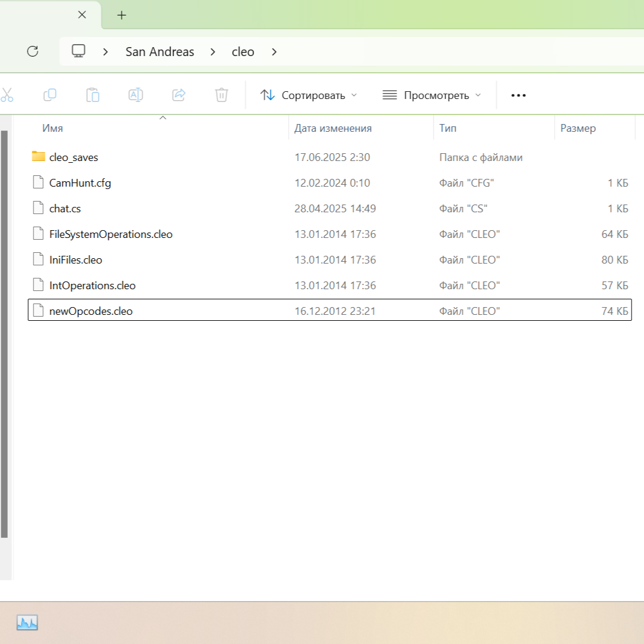
Task: Open the three-dots more options menu
Action: point(518,95)
